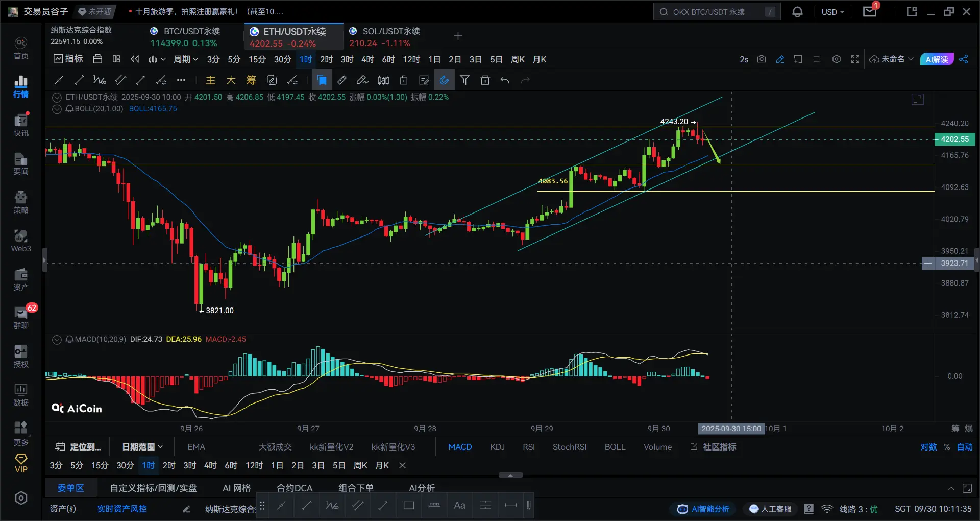Open the 行情 market sidebar icon

21,86
